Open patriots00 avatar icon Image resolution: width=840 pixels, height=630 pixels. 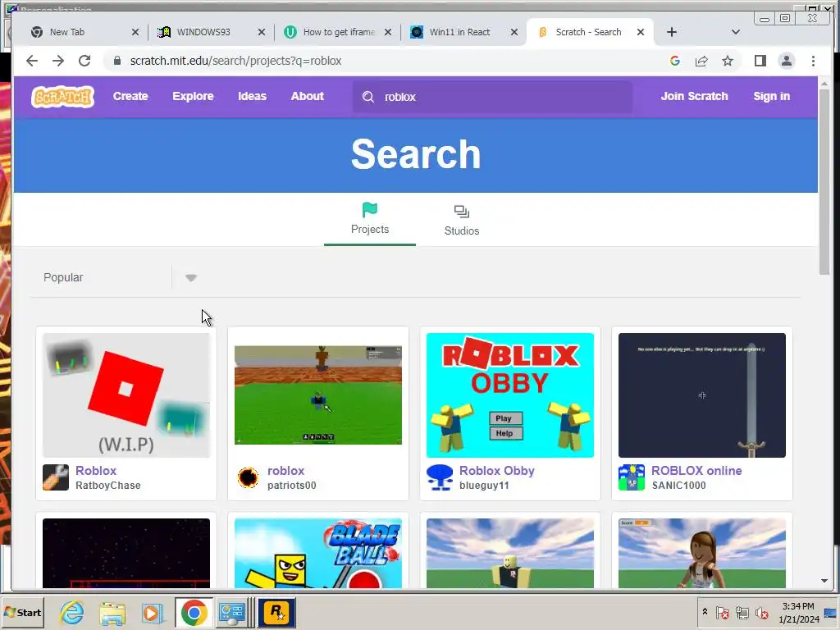[248, 477]
